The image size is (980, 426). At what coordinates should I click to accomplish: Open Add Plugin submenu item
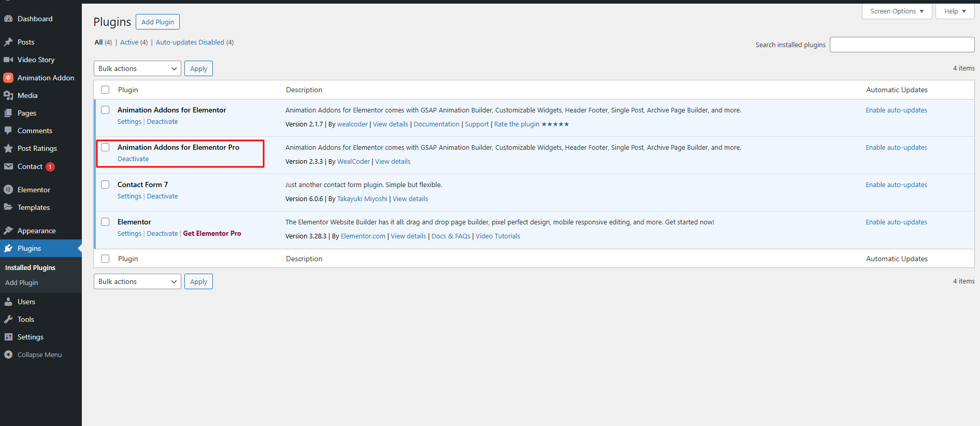(x=21, y=282)
